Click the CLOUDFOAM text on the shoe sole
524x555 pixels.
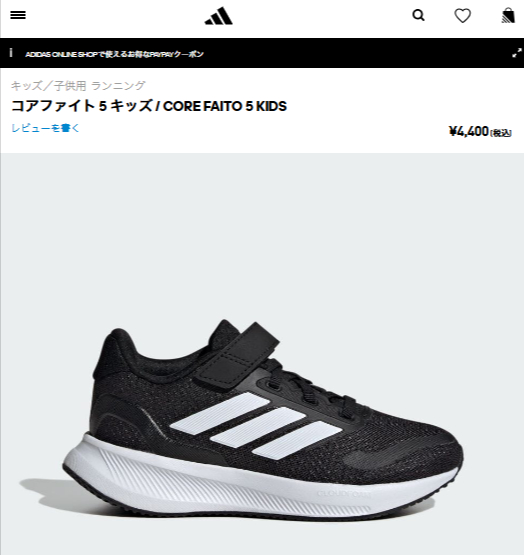click(343, 493)
